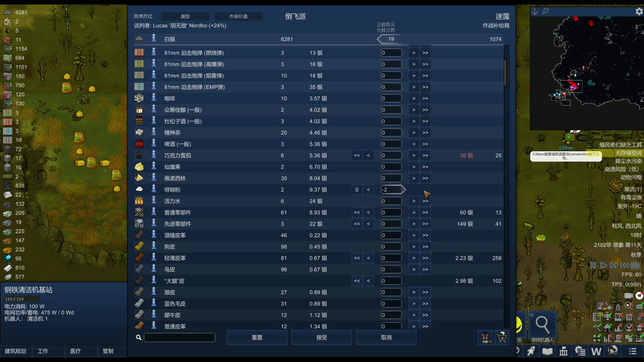644x362 pixels.
Task: Click the anchor icon above the minimap
Action: [535, 11]
